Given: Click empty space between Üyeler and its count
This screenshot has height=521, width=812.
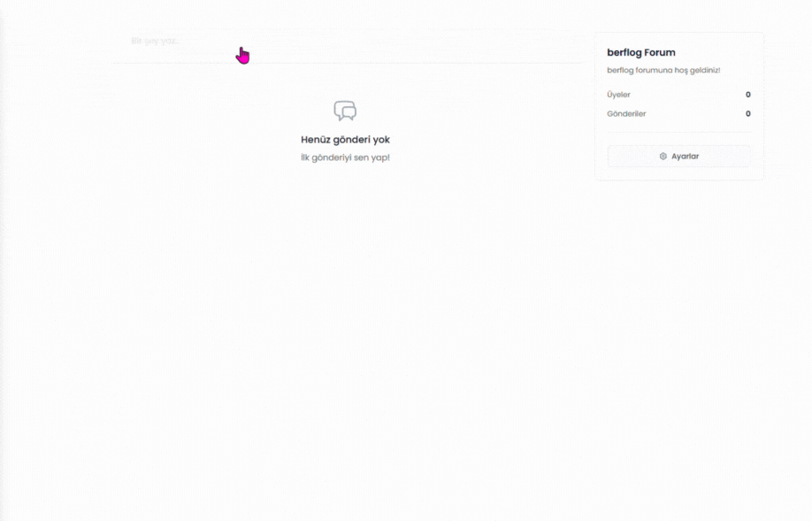Looking at the screenshot, I should click(686, 95).
